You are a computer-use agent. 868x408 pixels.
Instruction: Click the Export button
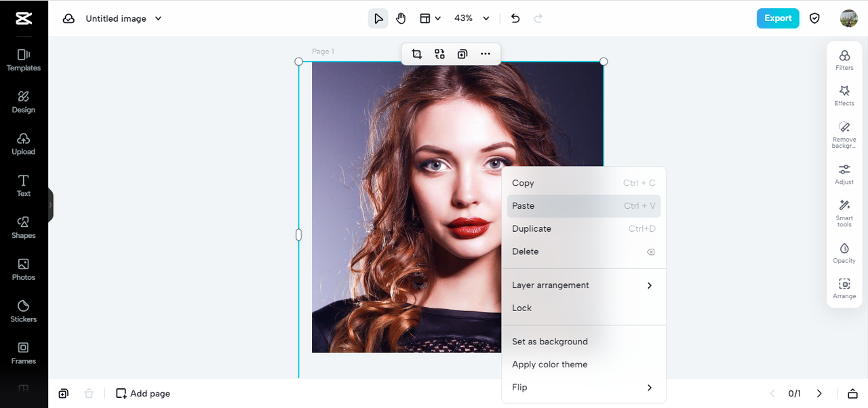(x=778, y=18)
